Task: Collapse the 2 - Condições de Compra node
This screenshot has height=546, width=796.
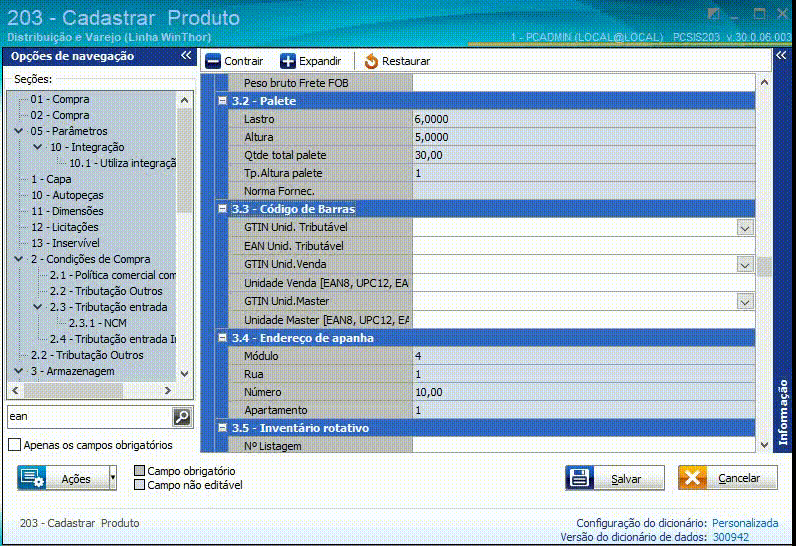Action: click(x=19, y=259)
